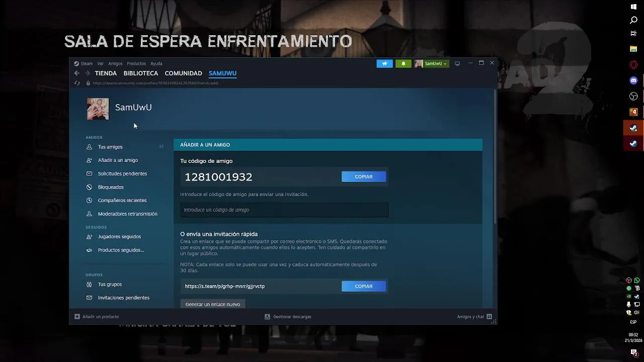Click the ESP language indicator
Image resolution: width=644 pixels, height=362 pixels.
633,322
